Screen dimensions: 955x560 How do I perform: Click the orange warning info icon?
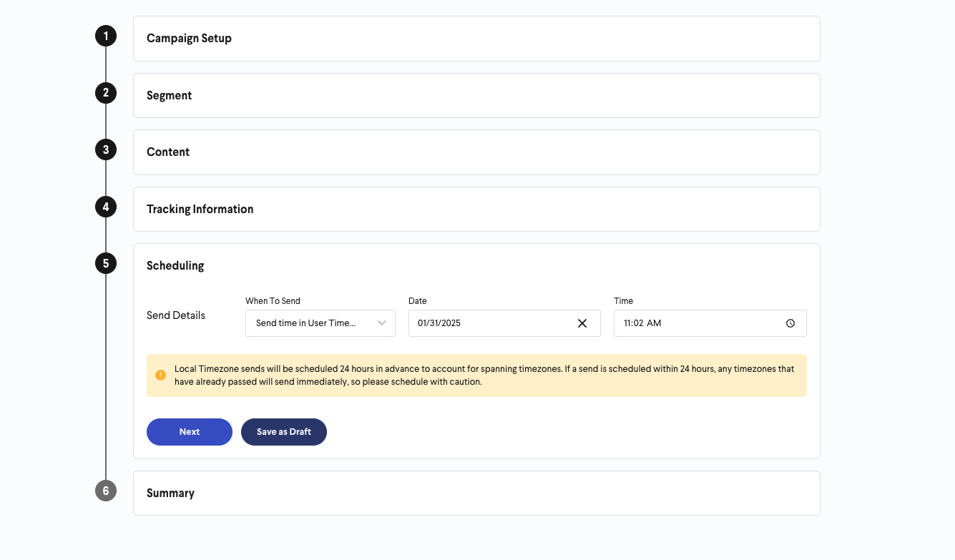coord(161,375)
